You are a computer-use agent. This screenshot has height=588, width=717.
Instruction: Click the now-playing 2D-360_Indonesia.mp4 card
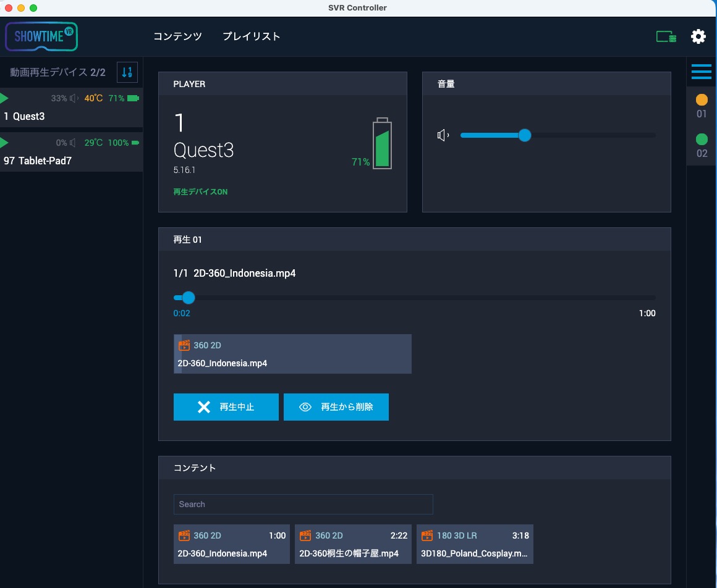(292, 354)
